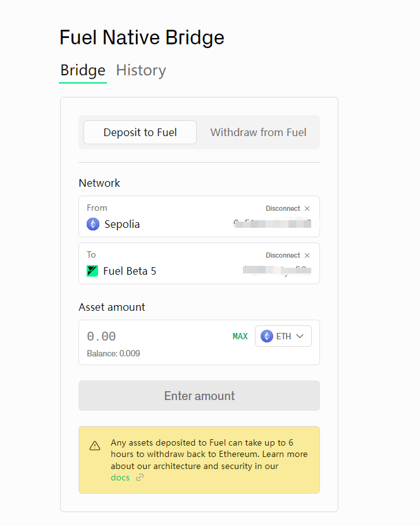Click the ETH coin icon in asset selector

pyautogui.click(x=267, y=336)
